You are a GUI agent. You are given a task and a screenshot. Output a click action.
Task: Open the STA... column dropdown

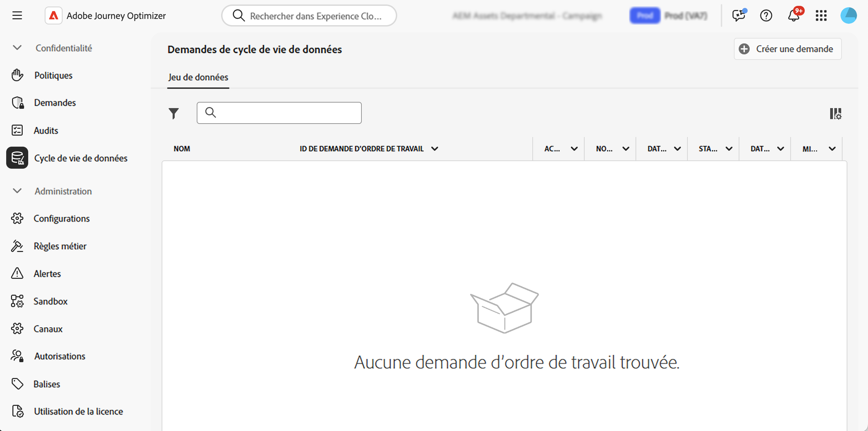click(729, 149)
